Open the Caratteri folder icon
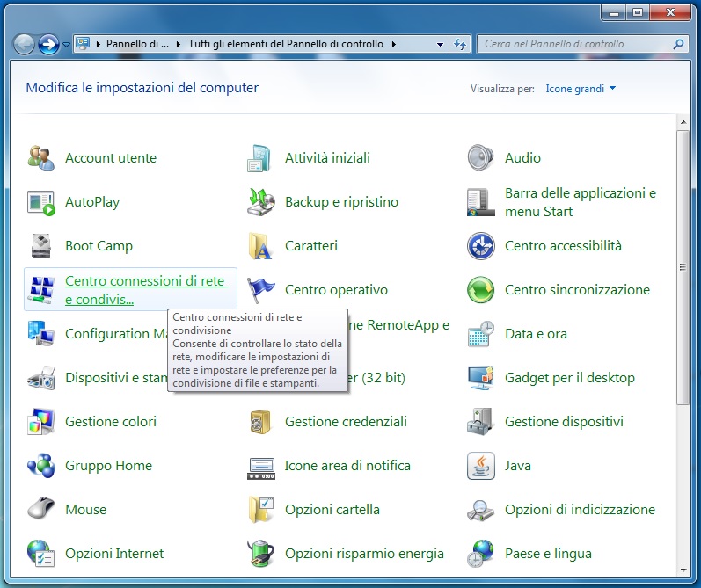This screenshot has width=701, height=588. click(260, 246)
